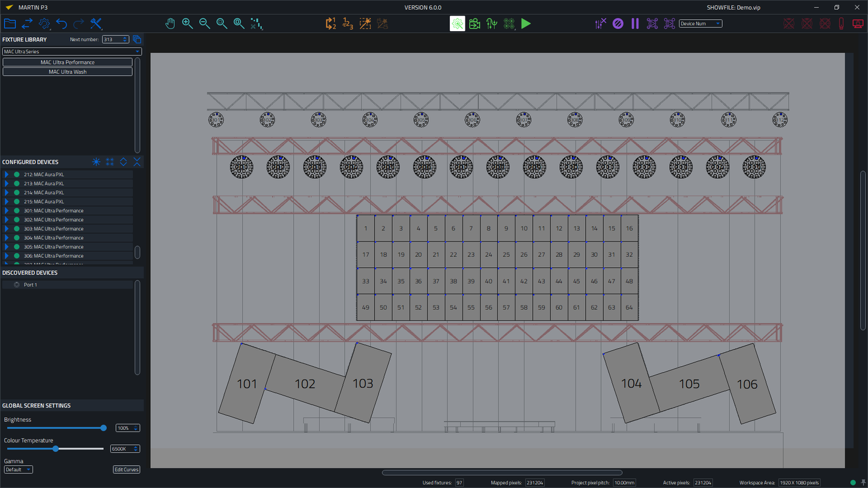Click the Project pixel pitch field
This screenshot has width=868, height=488.
624,483
